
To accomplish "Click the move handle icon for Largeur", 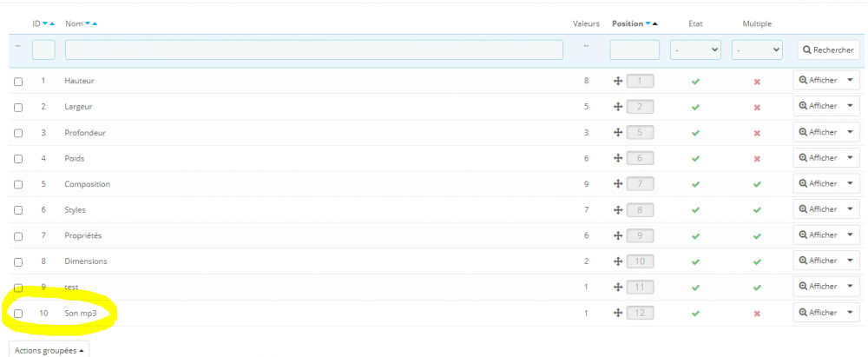I will (x=618, y=107).
